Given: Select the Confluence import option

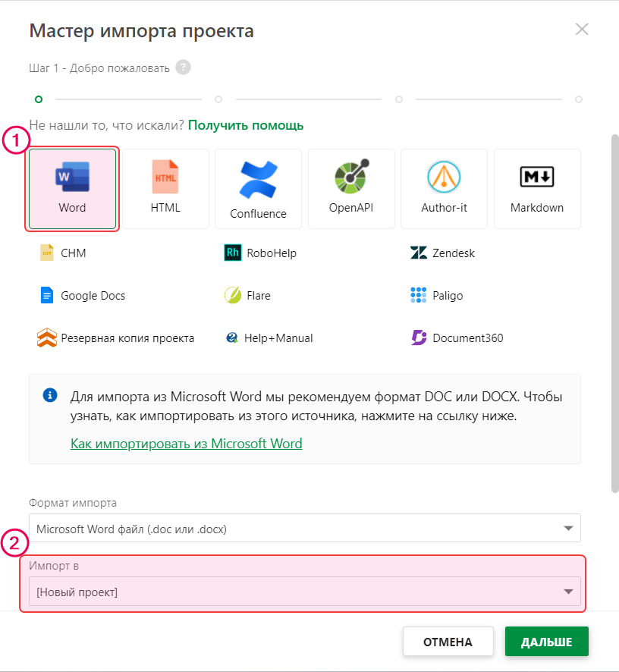Looking at the screenshot, I should pyautogui.click(x=258, y=189).
